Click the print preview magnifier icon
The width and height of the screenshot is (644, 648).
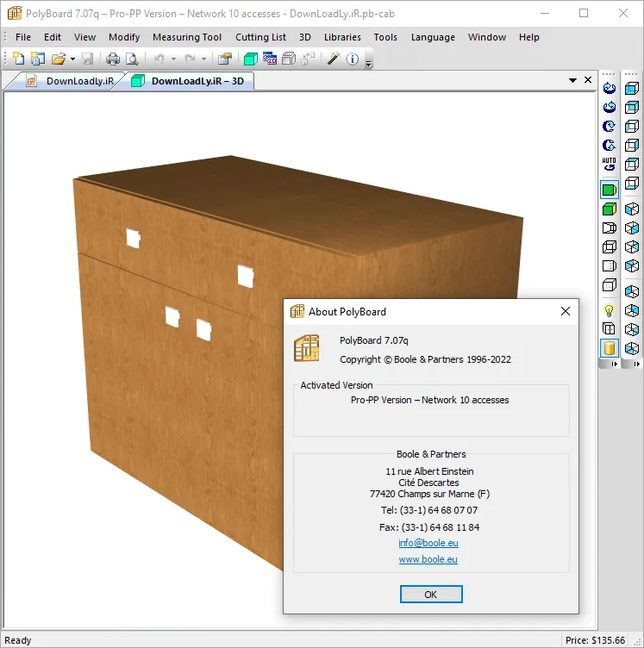(132, 59)
